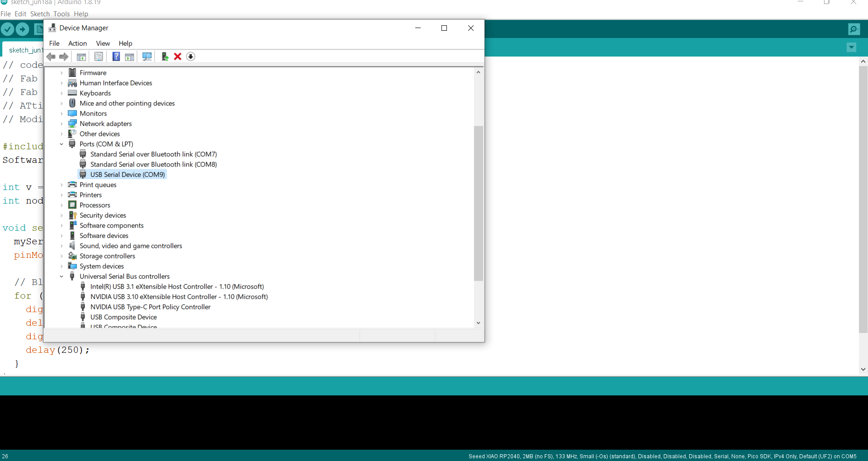Screen dimensions: 868x461
Task: Expand Mice and other pointing devices
Action: (x=62, y=103)
